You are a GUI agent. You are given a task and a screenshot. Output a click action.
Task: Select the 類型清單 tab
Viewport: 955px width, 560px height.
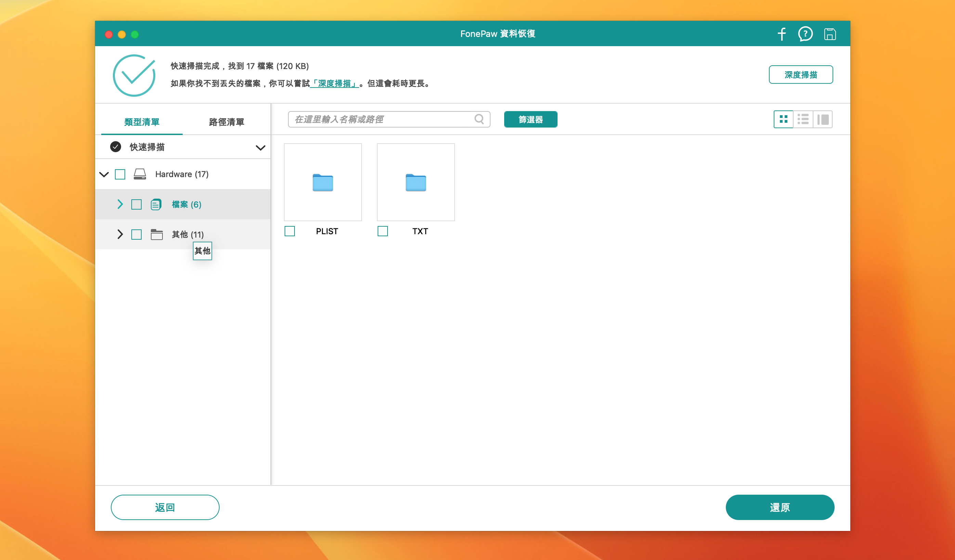pyautogui.click(x=142, y=122)
